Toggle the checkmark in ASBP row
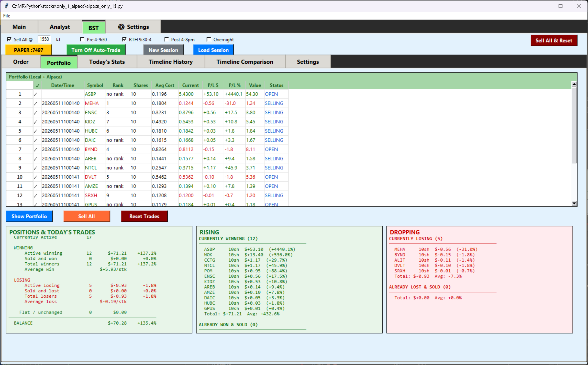 pos(35,94)
